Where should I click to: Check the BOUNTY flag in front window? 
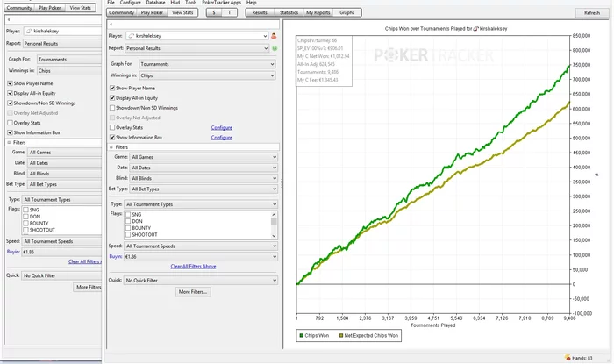click(x=128, y=228)
